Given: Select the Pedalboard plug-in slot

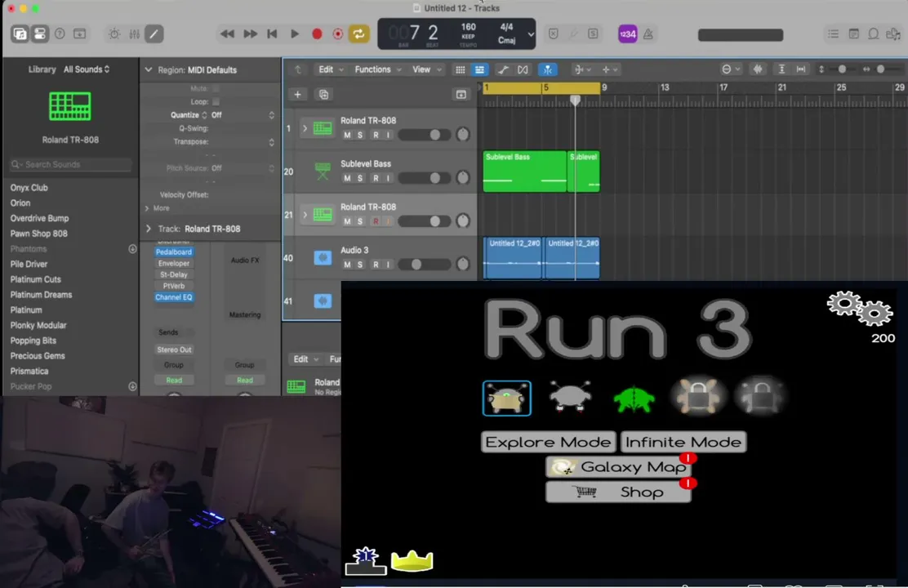Looking at the screenshot, I should point(174,252).
